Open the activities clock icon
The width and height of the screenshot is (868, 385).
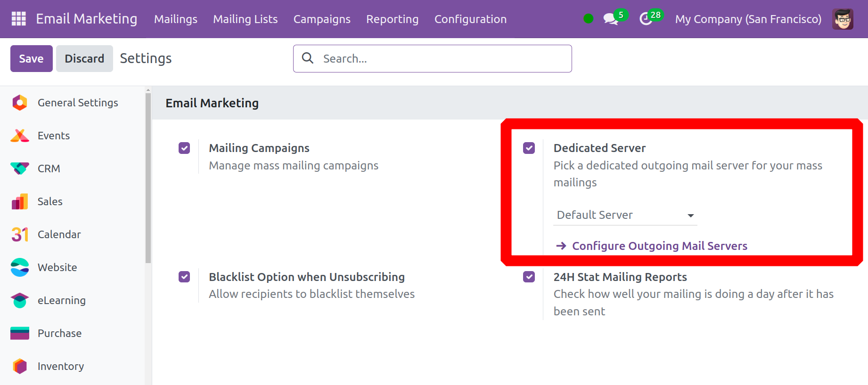coord(646,19)
